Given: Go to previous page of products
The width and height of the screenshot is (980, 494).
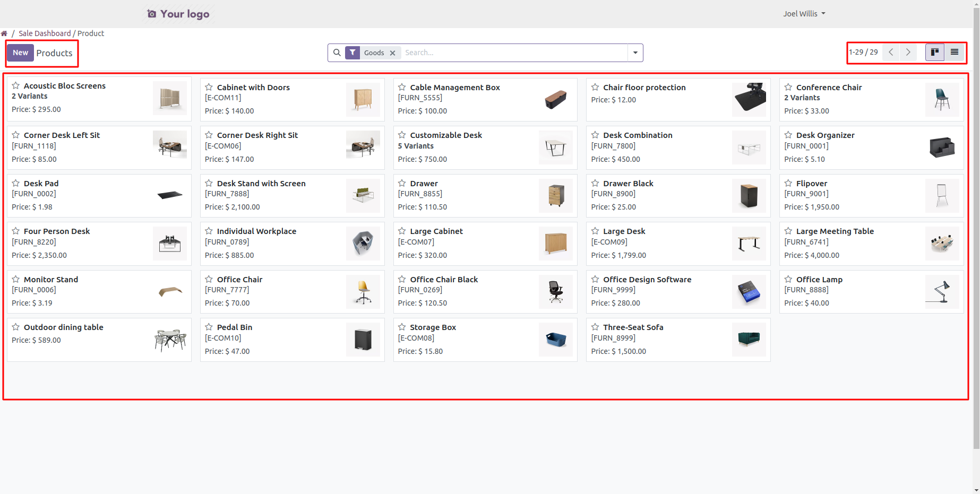Looking at the screenshot, I should (x=891, y=52).
